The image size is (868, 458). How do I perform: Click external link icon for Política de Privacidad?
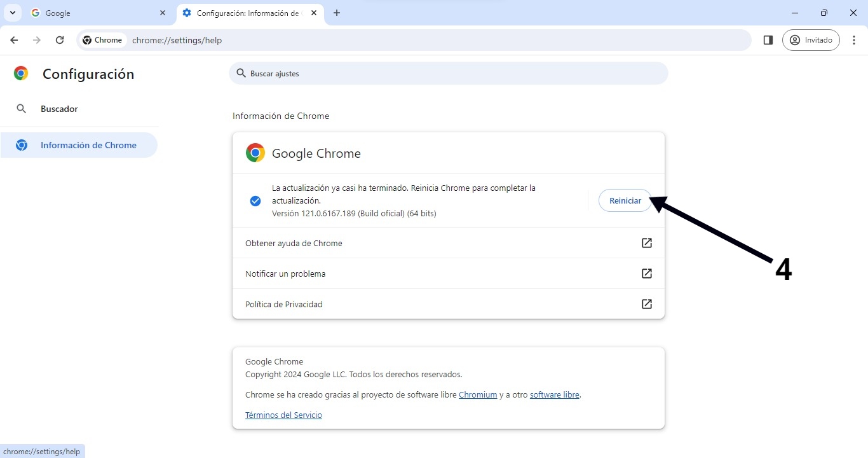(x=647, y=304)
